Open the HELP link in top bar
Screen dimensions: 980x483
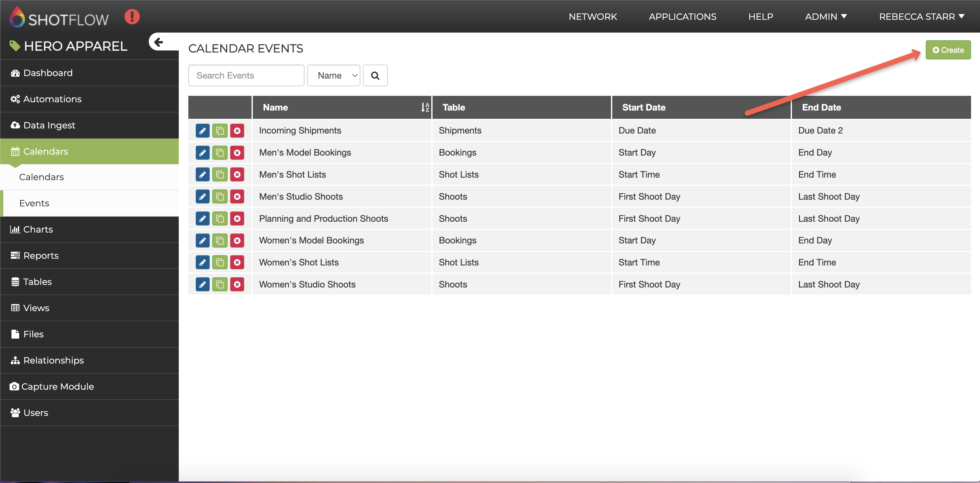click(760, 17)
